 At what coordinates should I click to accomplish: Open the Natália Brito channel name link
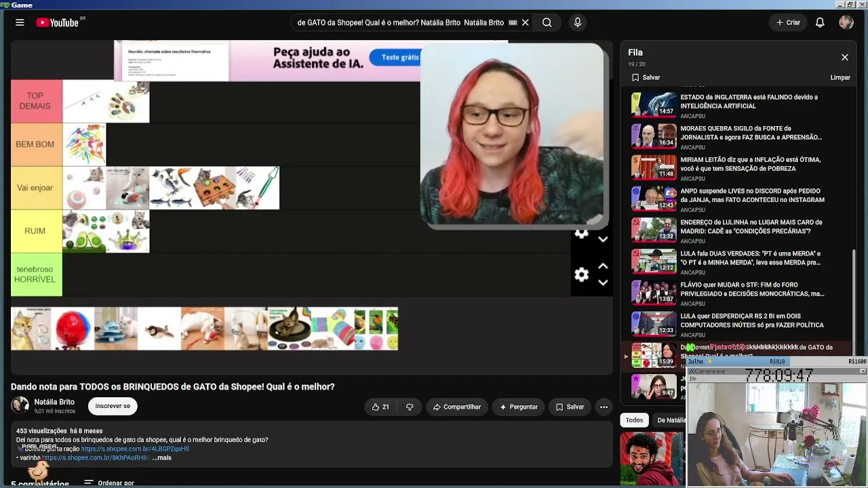coord(54,402)
